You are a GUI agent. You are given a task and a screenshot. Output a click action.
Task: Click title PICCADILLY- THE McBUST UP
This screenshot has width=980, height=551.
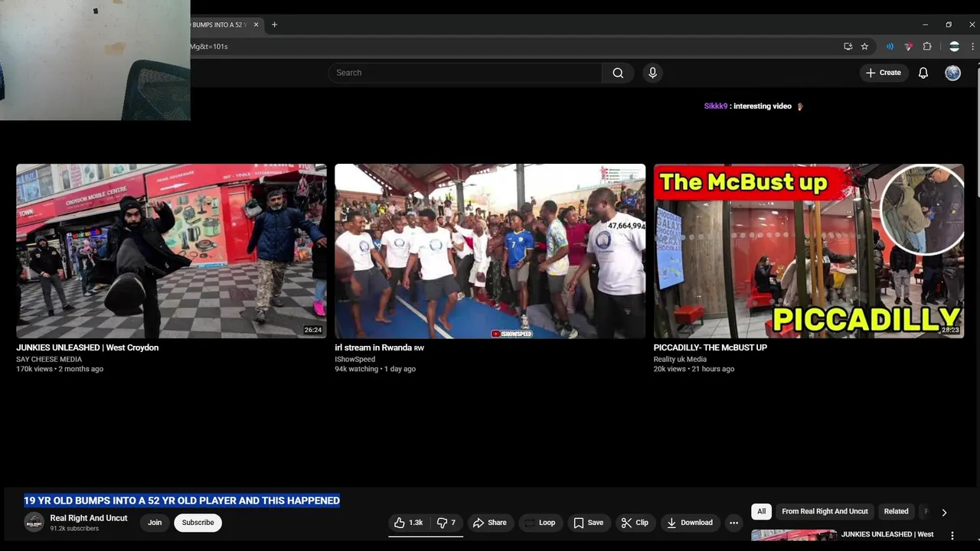710,347
